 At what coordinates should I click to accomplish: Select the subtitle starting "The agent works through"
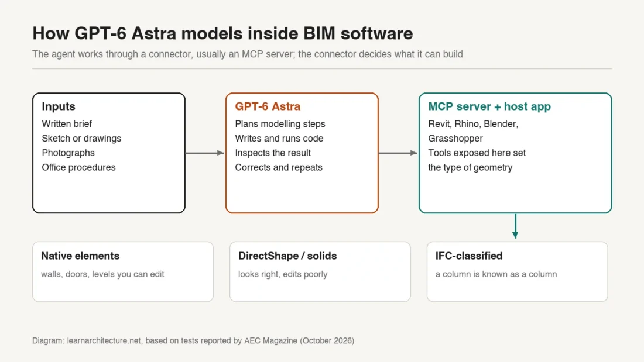(x=248, y=54)
